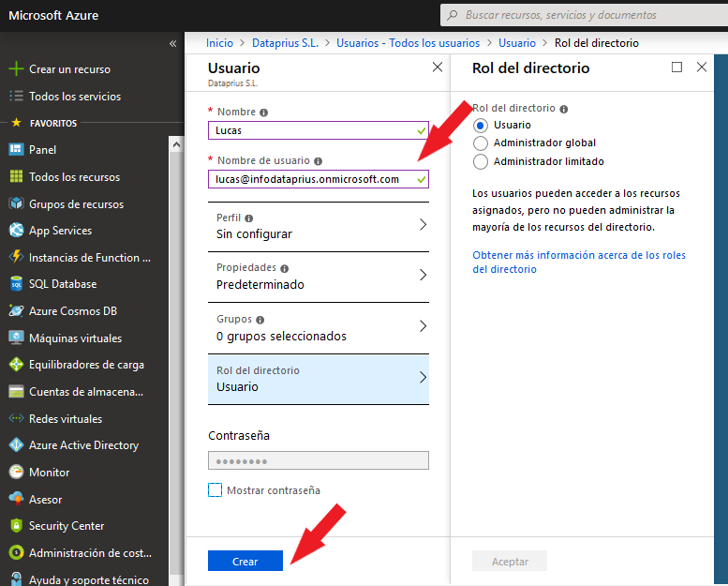Select the Administrador global radio option
This screenshot has width=728, height=586.
(x=480, y=143)
